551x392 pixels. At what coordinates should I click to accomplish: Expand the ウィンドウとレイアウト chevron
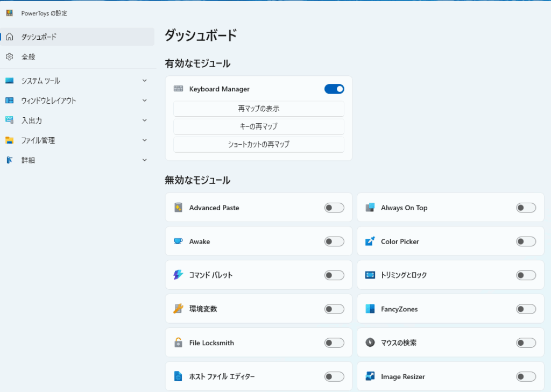pyautogui.click(x=144, y=101)
